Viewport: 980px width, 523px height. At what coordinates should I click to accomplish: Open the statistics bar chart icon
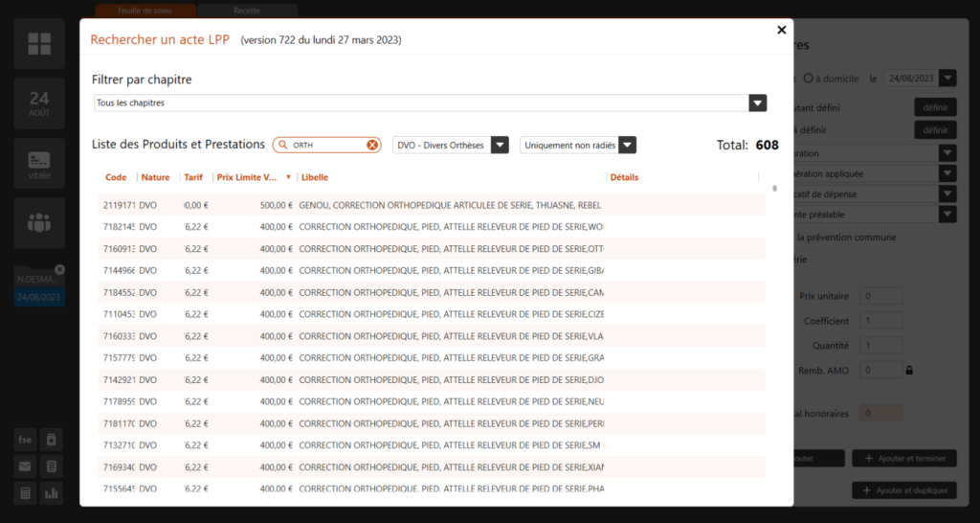[x=52, y=493]
